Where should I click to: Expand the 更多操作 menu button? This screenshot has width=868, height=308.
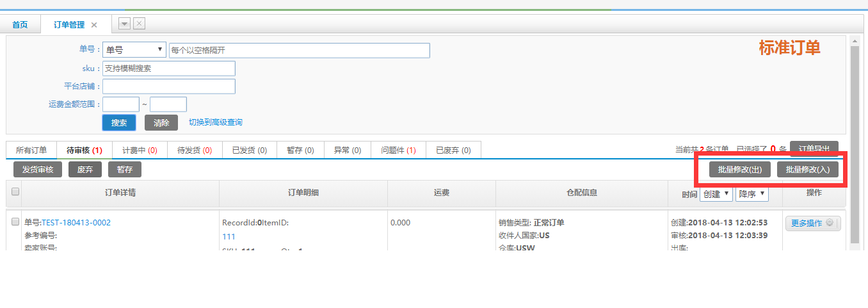pyautogui.click(x=812, y=223)
